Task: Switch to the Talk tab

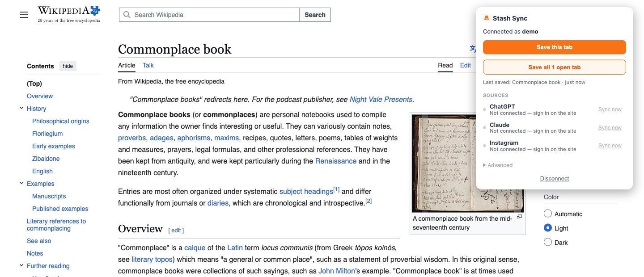Action: 148,65
